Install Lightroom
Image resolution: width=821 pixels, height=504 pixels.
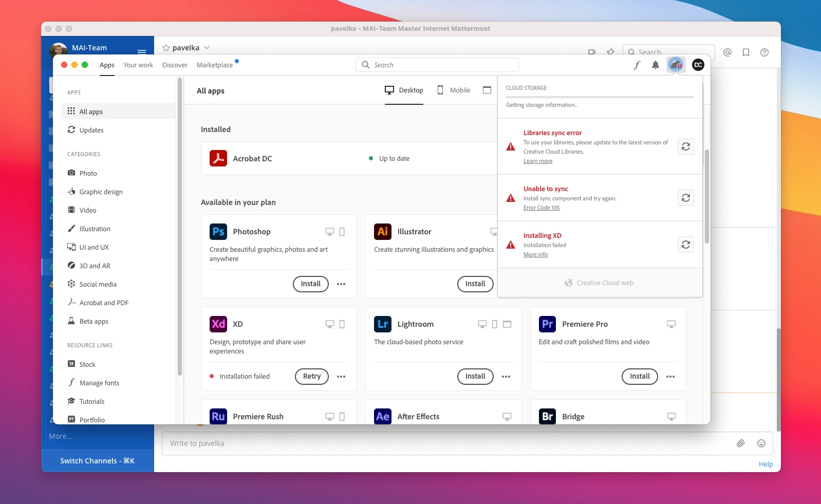coord(475,376)
